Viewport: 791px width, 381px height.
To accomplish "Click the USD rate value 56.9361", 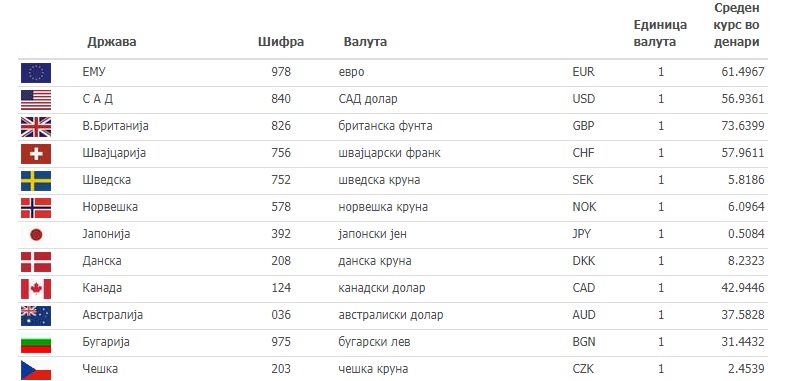I will [x=743, y=99].
